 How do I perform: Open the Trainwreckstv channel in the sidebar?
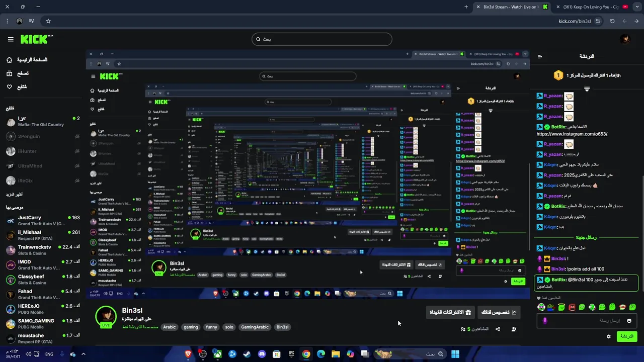click(x=43, y=250)
